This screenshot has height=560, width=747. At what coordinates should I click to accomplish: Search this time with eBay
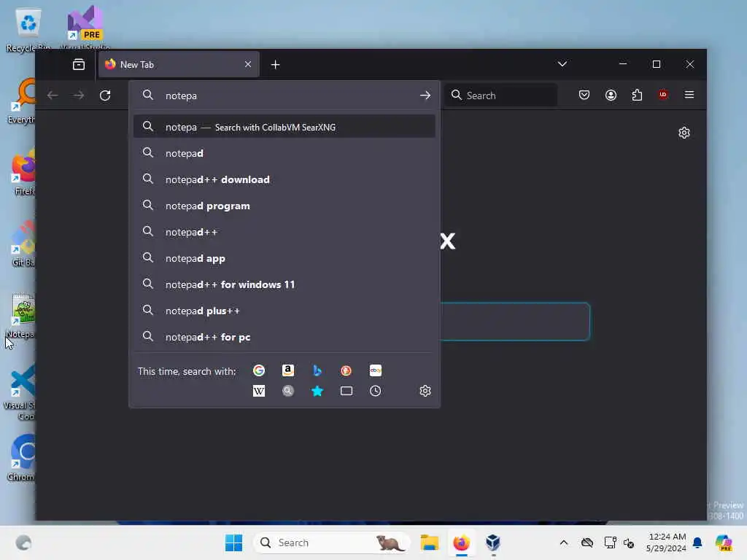(376, 370)
